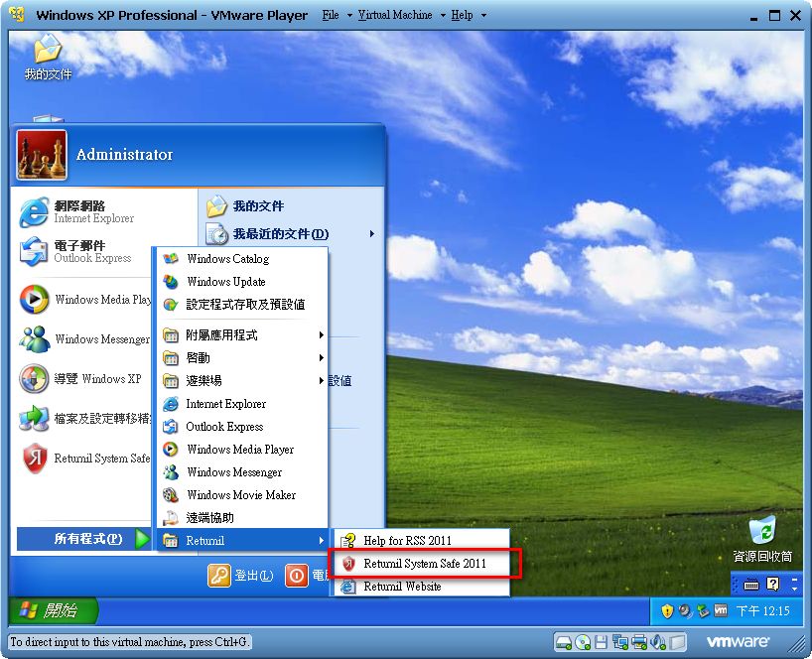812x659 pixels.
Task: Click language bar help question icon
Action: point(772,585)
